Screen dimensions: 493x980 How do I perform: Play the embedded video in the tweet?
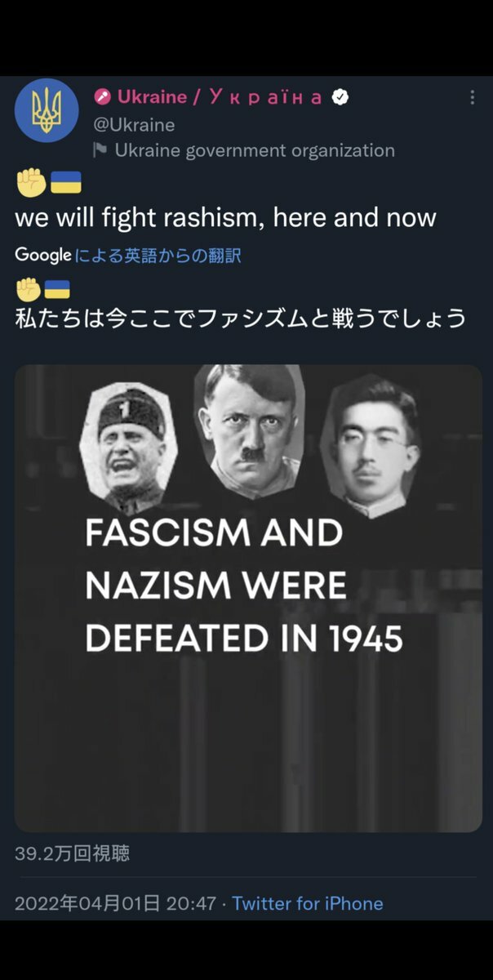248,598
